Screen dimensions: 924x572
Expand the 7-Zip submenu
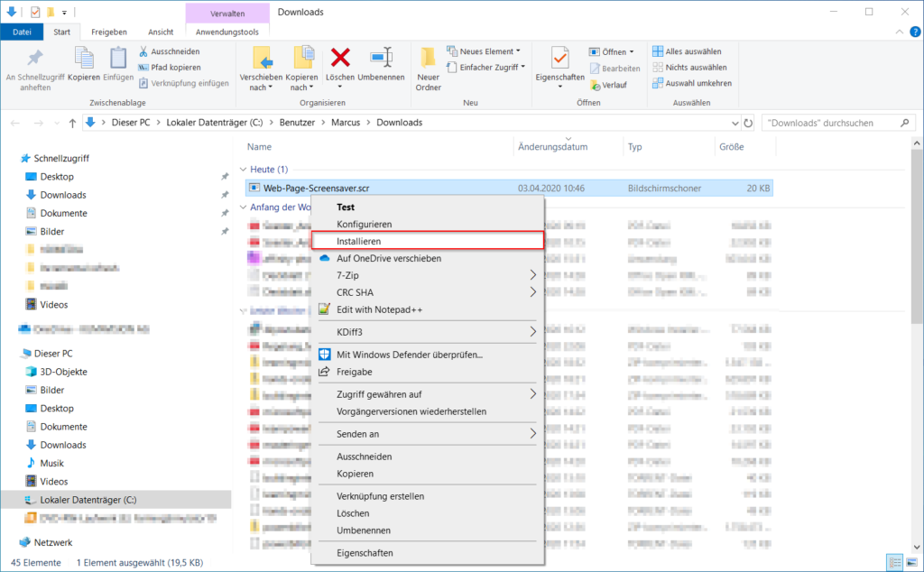(427, 275)
